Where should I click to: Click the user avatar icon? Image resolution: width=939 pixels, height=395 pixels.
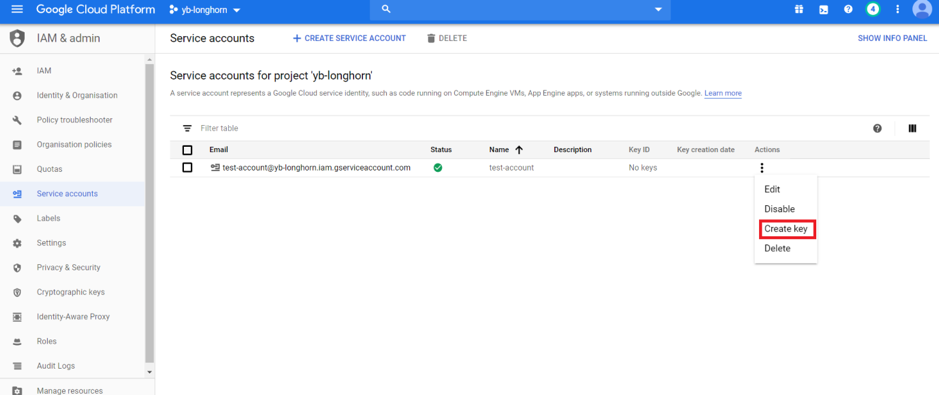click(923, 10)
